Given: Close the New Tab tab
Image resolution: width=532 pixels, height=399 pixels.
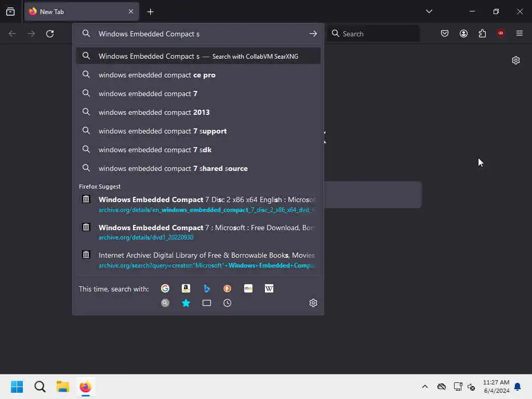Looking at the screenshot, I should 131,11.
